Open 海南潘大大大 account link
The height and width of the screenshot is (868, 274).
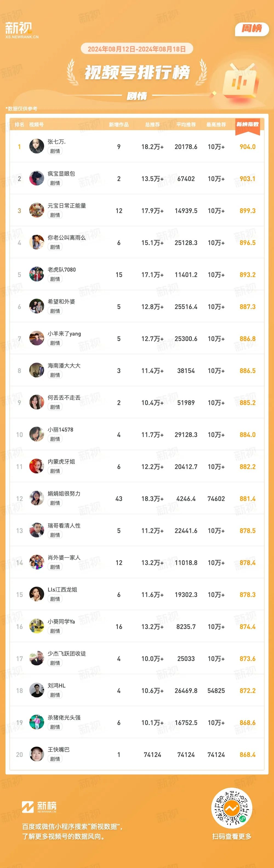pyautogui.click(x=64, y=366)
